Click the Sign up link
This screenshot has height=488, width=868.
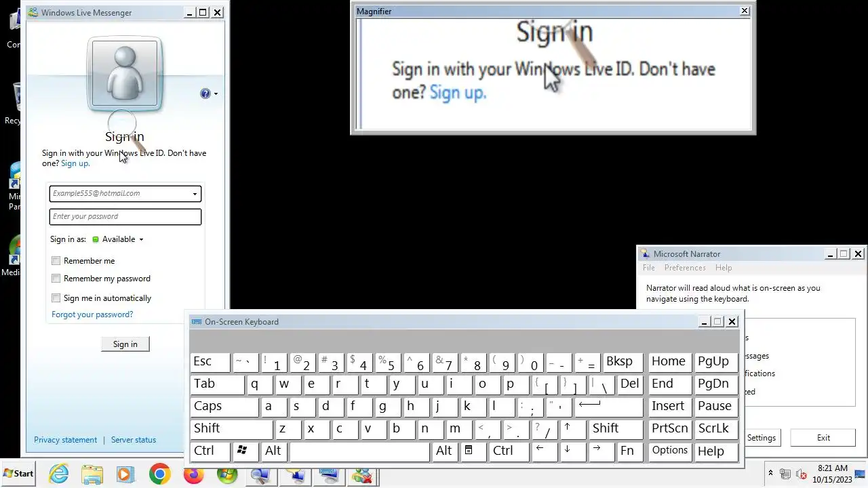[x=75, y=163]
